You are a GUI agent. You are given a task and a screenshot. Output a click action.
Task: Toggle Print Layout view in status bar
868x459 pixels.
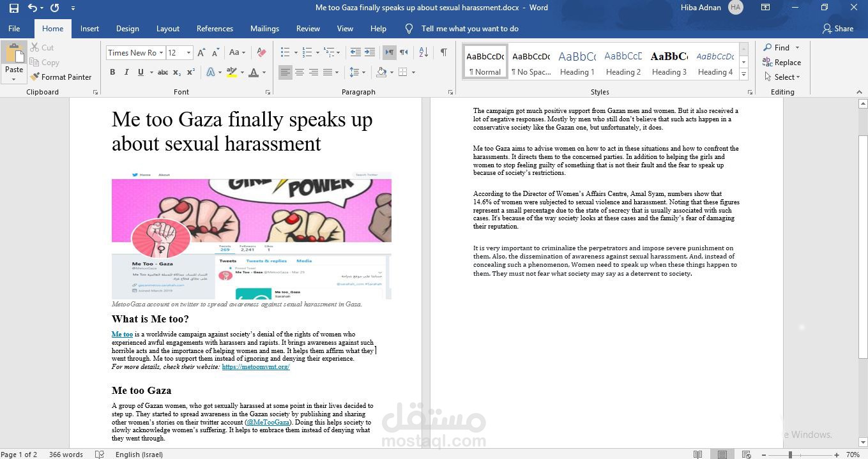pos(722,454)
